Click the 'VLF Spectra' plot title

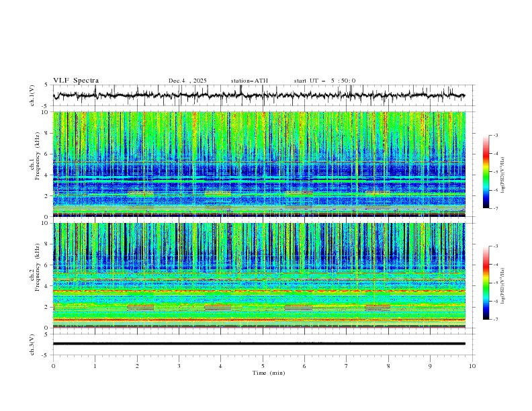[x=76, y=81]
